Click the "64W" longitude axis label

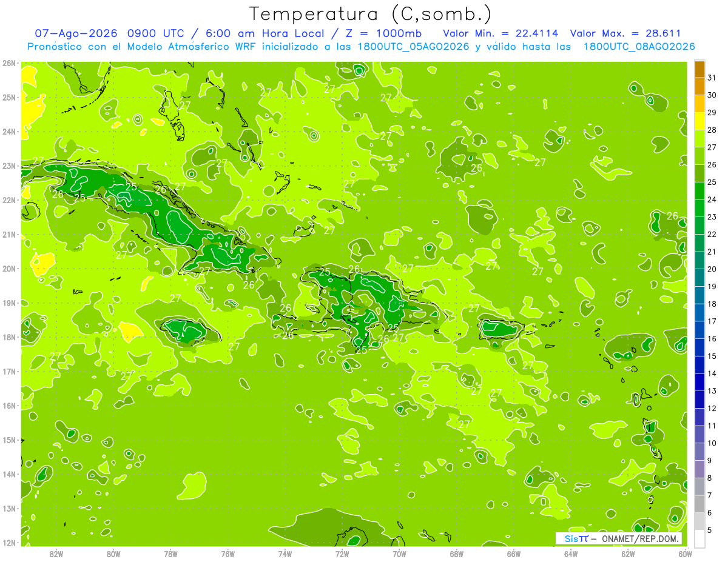tap(571, 554)
